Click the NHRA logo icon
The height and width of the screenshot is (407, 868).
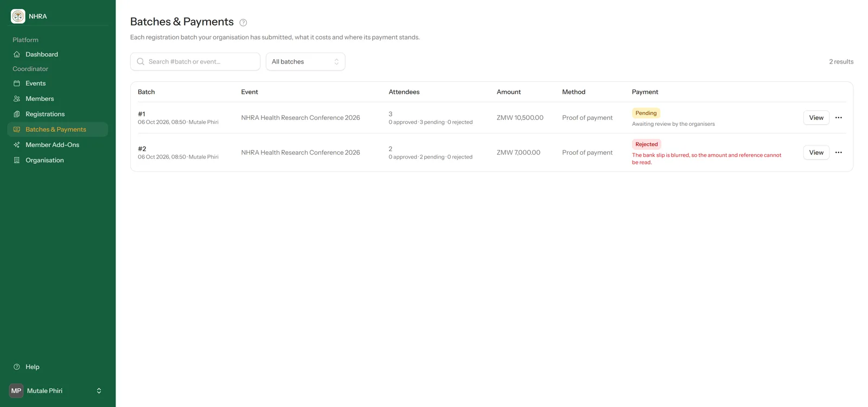[18, 16]
